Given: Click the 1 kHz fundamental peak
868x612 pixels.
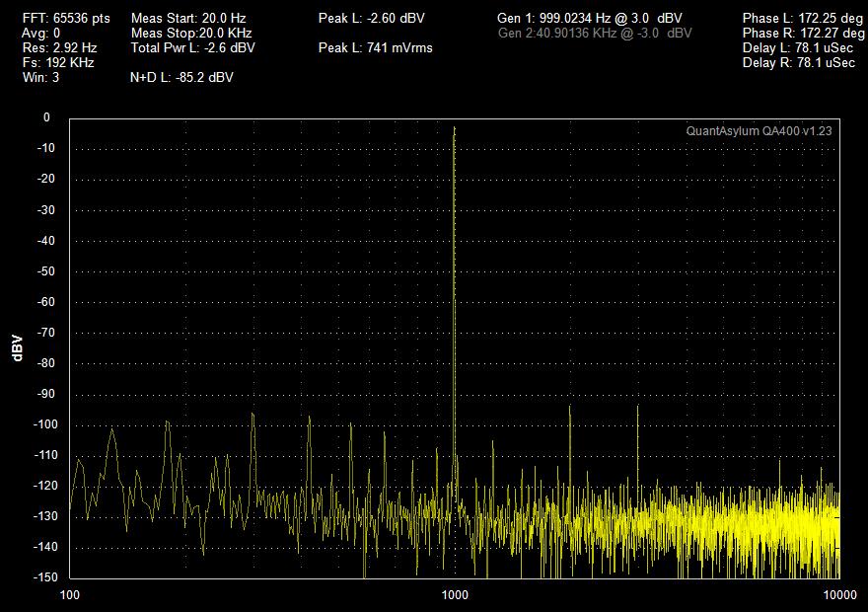Looking at the screenshot, I should coord(455,130).
